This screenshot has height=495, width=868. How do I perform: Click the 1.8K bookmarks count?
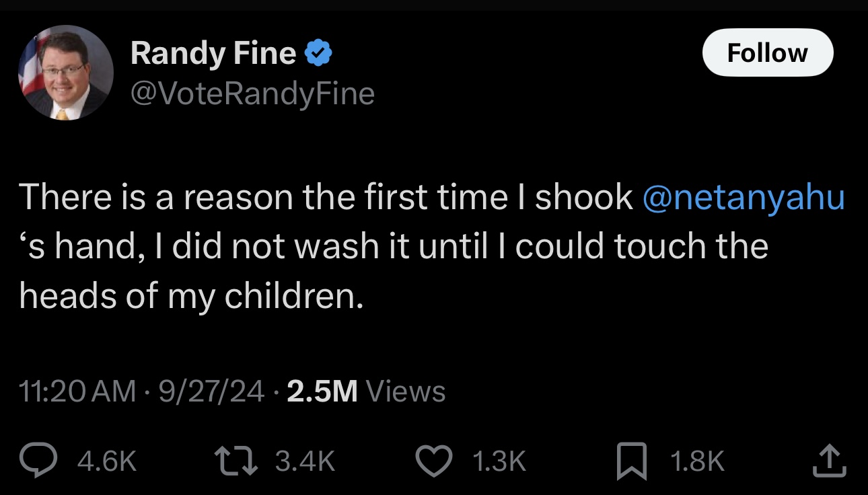coord(697,461)
